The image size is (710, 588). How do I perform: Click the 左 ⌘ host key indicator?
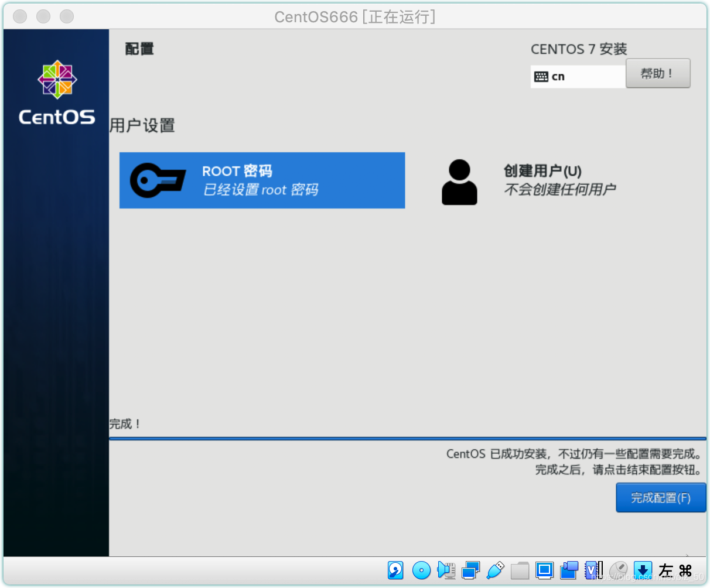[x=675, y=570]
